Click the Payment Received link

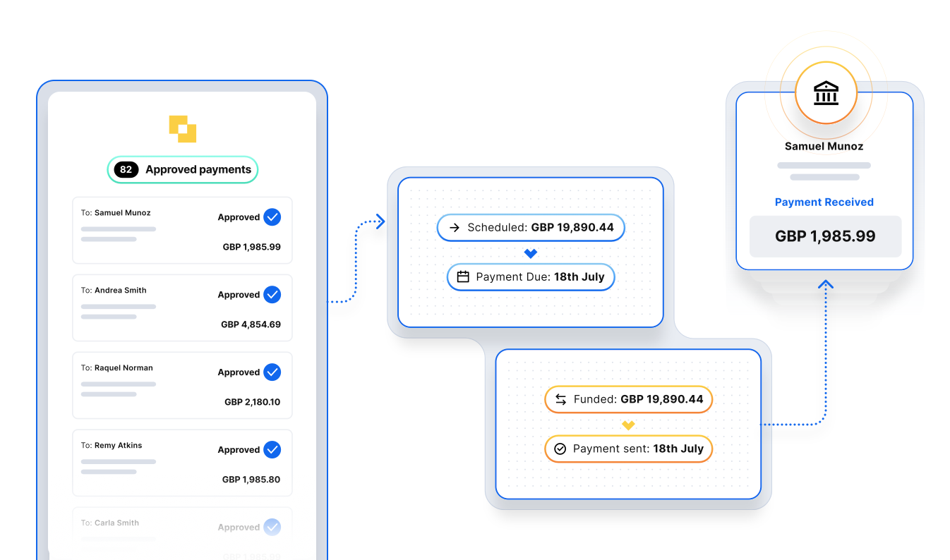pyautogui.click(x=824, y=202)
